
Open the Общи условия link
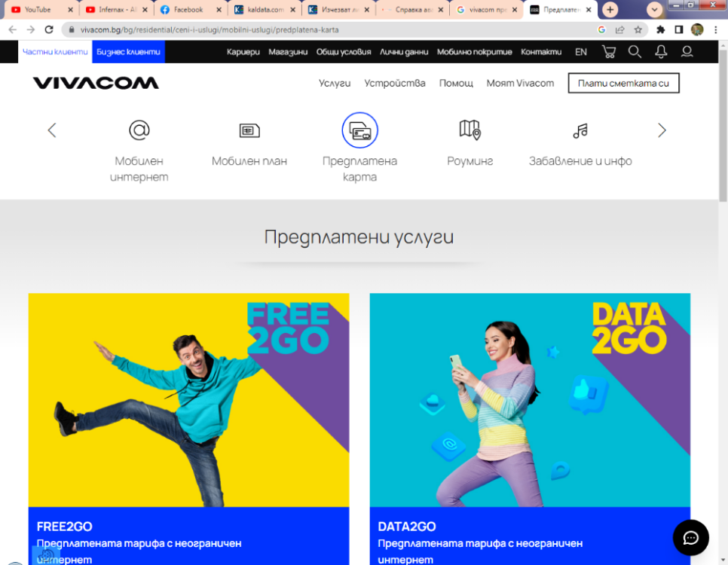click(x=344, y=52)
